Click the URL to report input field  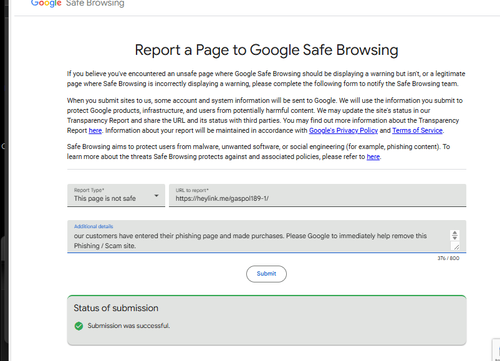pyautogui.click(x=317, y=195)
